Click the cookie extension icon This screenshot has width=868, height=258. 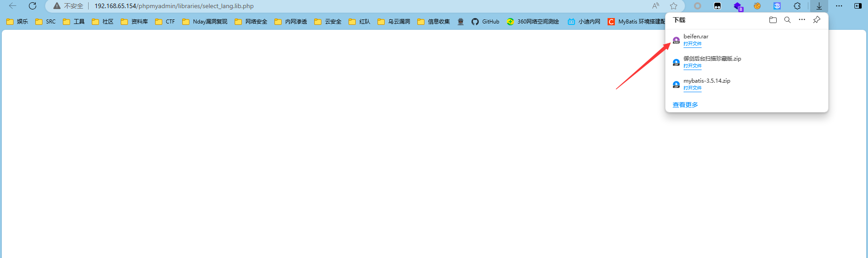pyautogui.click(x=757, y=6)
